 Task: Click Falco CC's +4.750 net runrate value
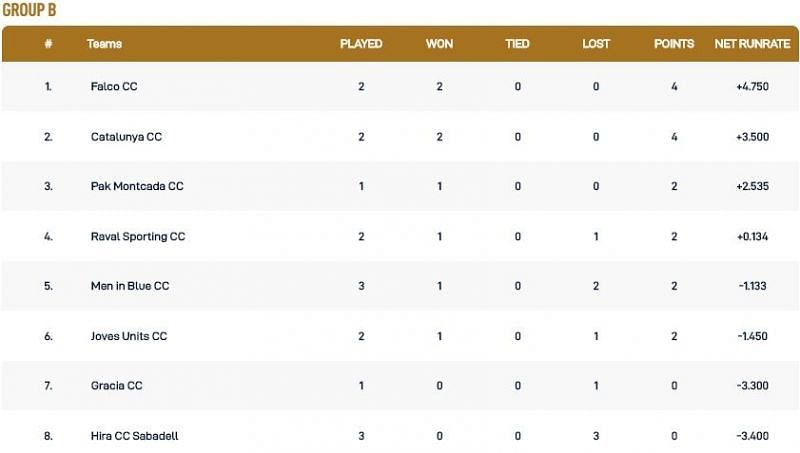click(x=752, y=87)
